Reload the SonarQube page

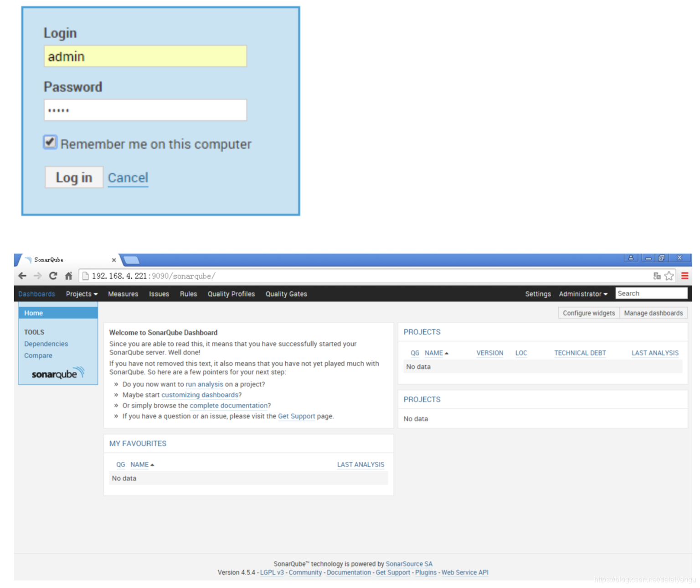53,276
